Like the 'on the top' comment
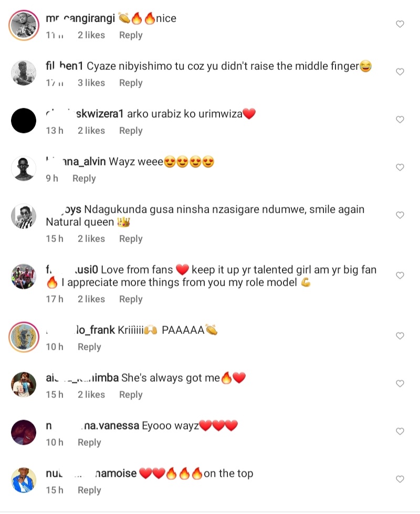The width and height of the screenshot is (420, 514). coord(400,479)
